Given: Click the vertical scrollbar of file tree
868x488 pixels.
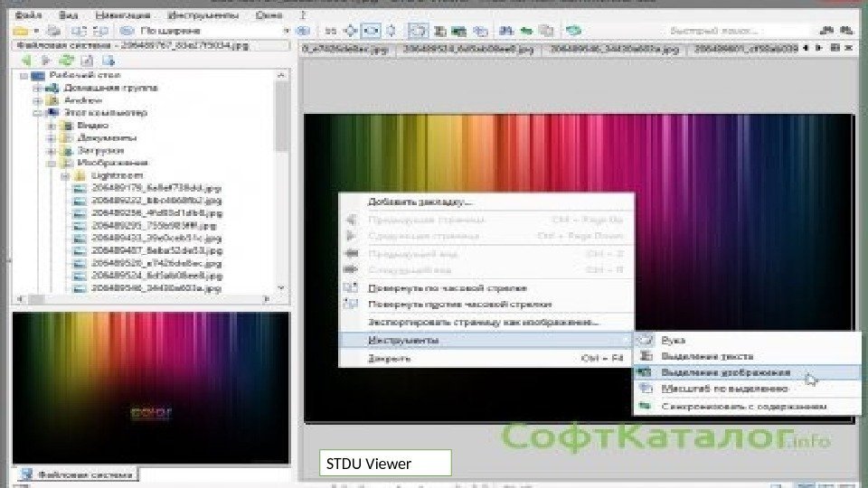Looking at the screenshot, I should pos(281,181).
